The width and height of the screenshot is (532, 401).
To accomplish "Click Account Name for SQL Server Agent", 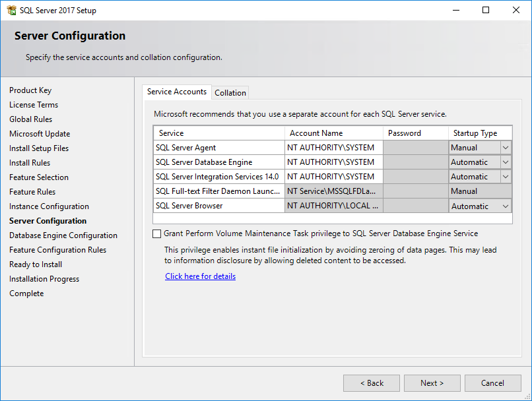I will click(x=334, y=148).
